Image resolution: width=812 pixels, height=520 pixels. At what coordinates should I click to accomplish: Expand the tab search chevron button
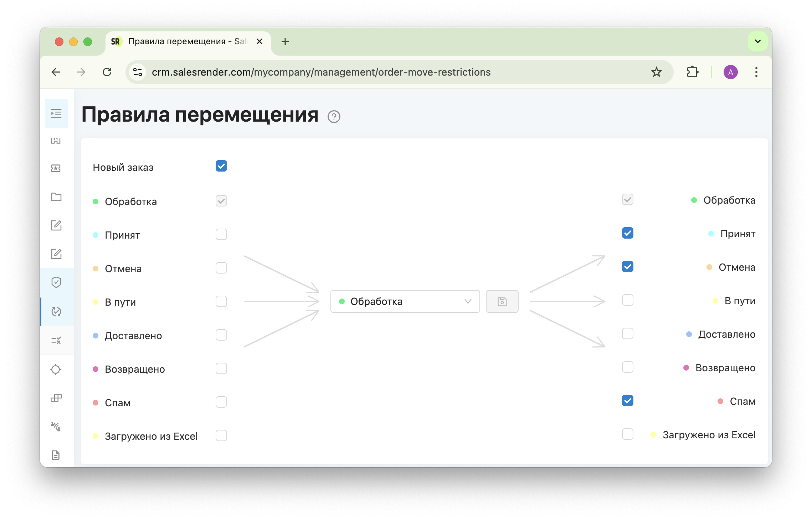(757, 41)
